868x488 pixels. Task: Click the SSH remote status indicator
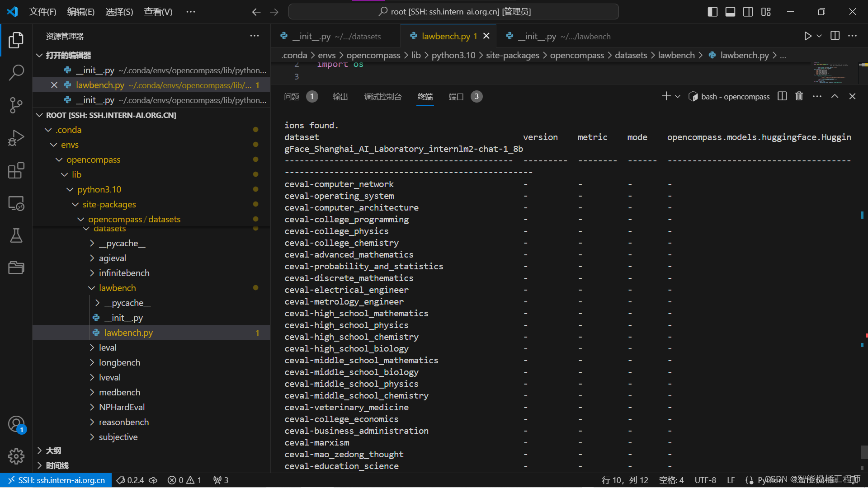[x=56, y=480]
